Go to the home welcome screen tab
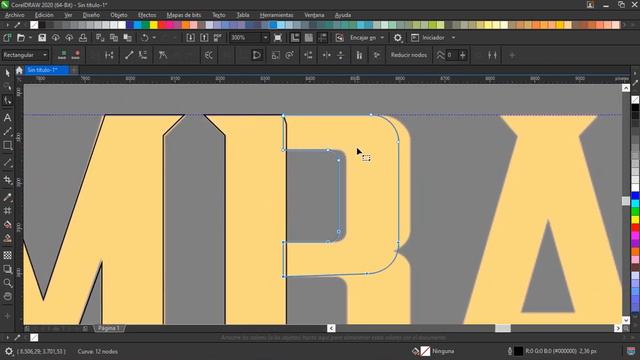 pyautogui.click(x=19, y=70)
